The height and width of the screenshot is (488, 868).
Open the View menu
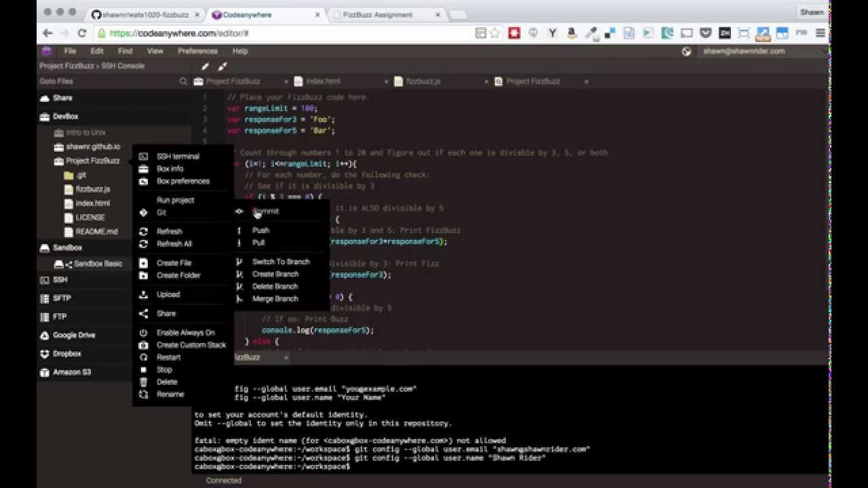[x=155, y=51]
